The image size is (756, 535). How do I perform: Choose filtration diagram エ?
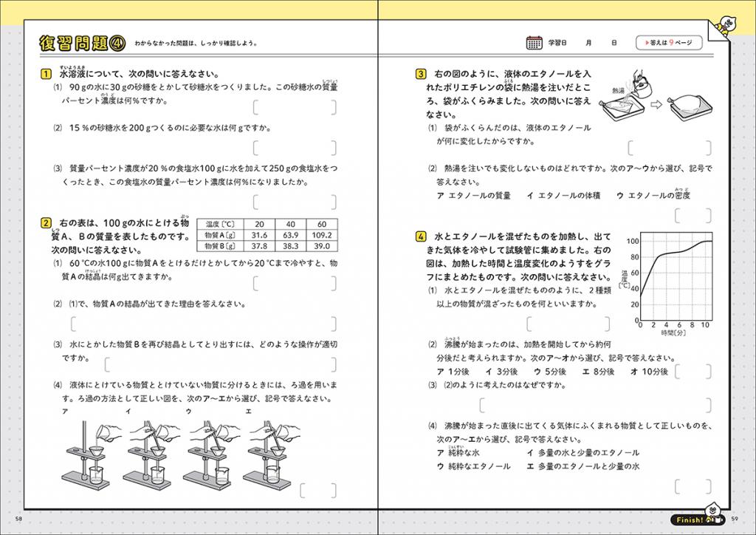tap(272, 454)
